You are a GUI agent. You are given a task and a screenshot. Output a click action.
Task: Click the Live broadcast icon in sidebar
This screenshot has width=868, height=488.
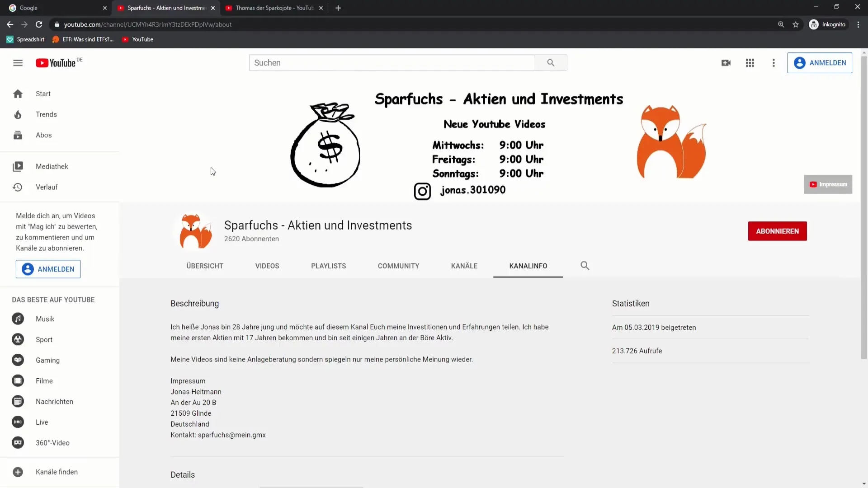[18, 422]
